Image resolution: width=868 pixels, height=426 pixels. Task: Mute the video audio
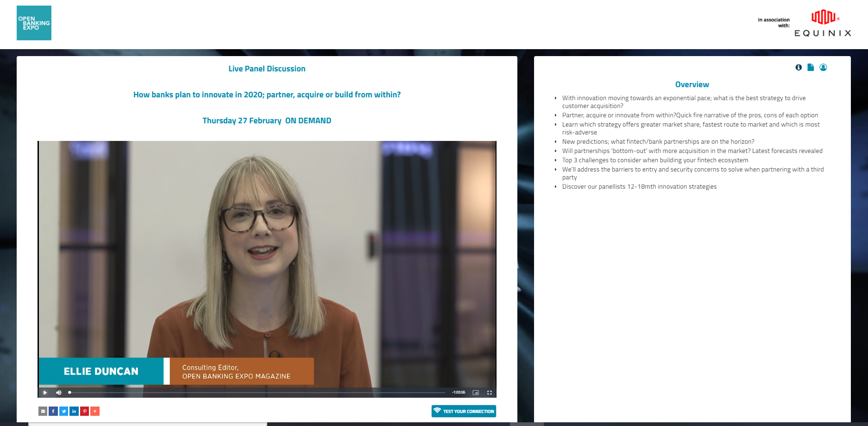pos(58,392)
